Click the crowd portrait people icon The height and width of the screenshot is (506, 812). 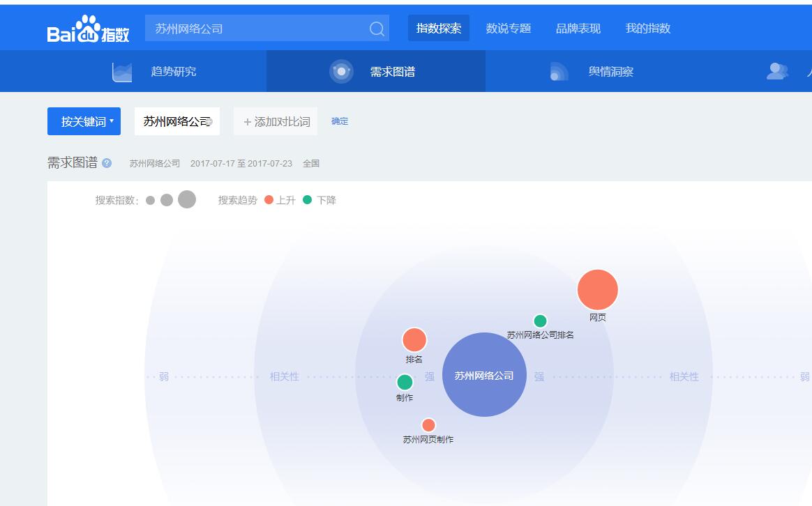pyautogui.click(x=776, y=71)
